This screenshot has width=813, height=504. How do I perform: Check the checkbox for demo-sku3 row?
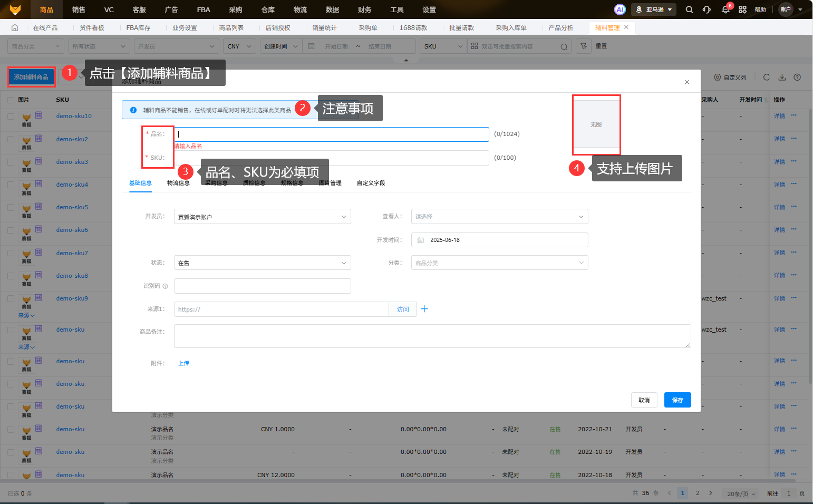11,162
